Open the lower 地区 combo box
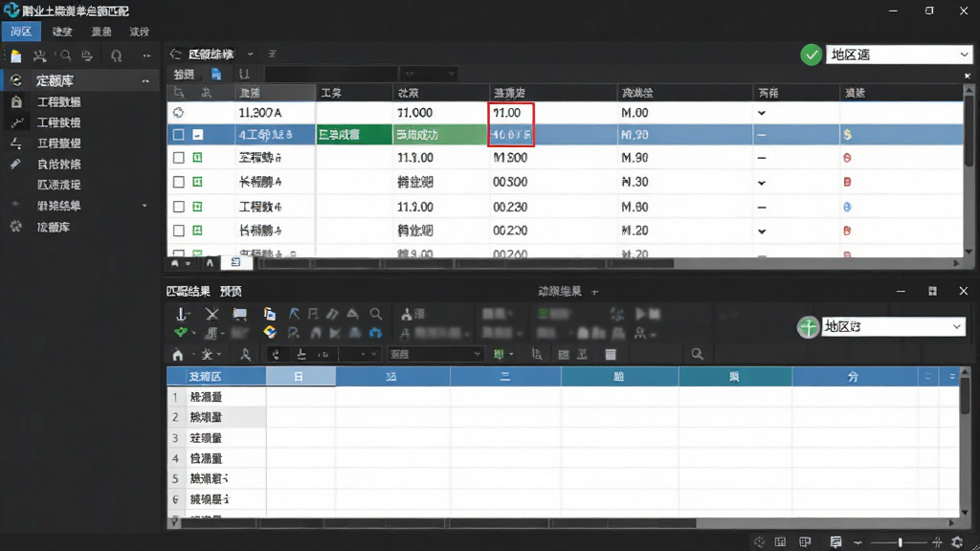 893,327
